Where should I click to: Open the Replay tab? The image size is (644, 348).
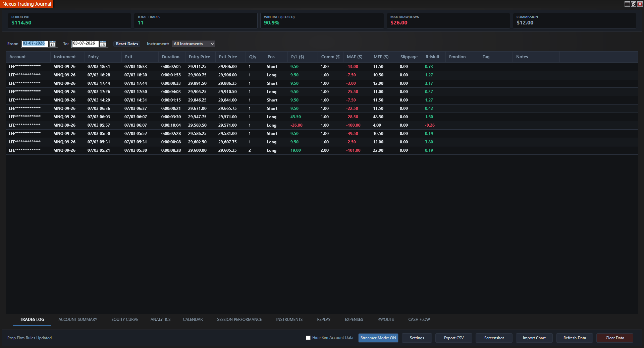pos(324,320)
